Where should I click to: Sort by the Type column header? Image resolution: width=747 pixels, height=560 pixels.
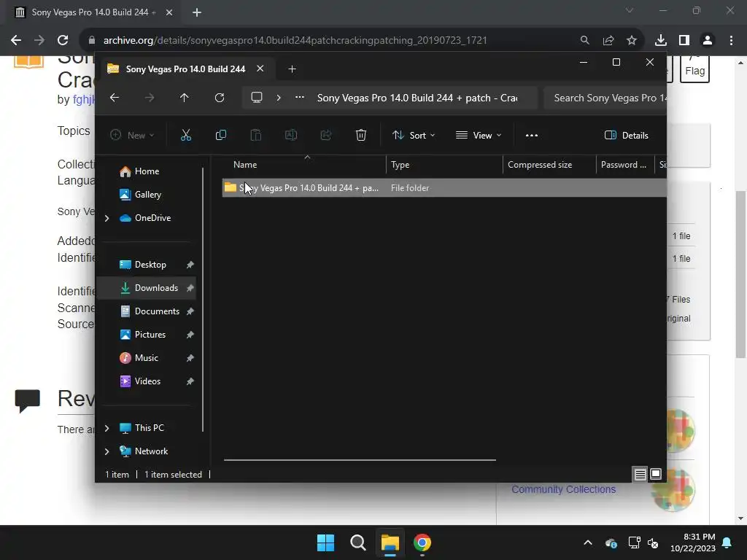(x=444, y=165)
